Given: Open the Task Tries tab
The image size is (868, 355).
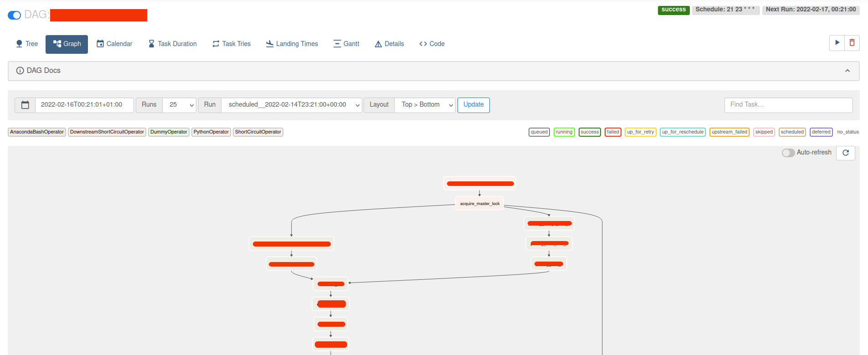Looking at the screenshot, I should click(231, 44).
